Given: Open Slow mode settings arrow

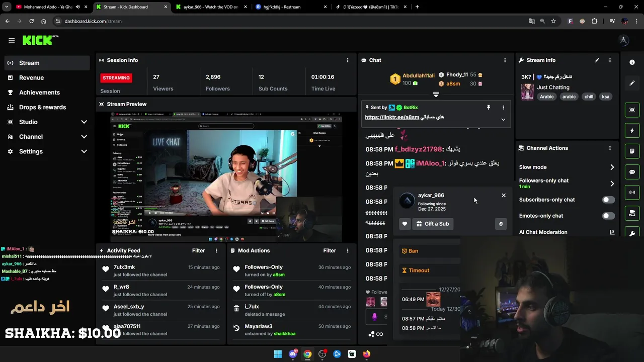Looking at the screenshot, I should pyautogui.click(x=612, y=167).
